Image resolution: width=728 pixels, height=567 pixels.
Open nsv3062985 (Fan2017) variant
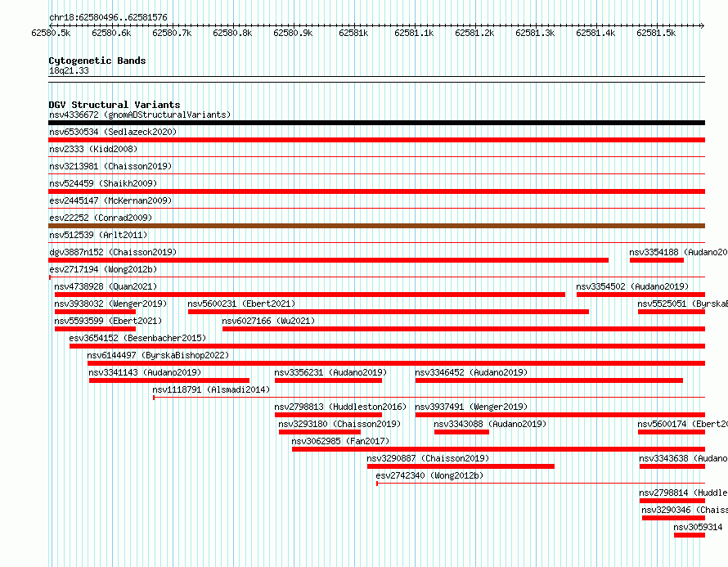point(340,441)
